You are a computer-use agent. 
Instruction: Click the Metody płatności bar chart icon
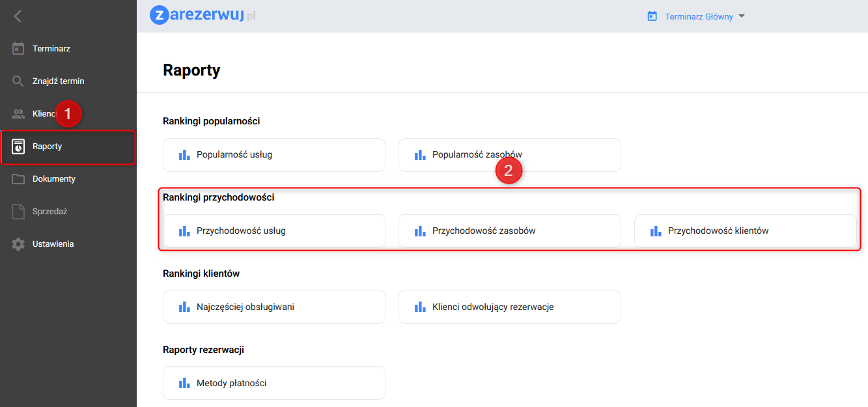[184, 383]
